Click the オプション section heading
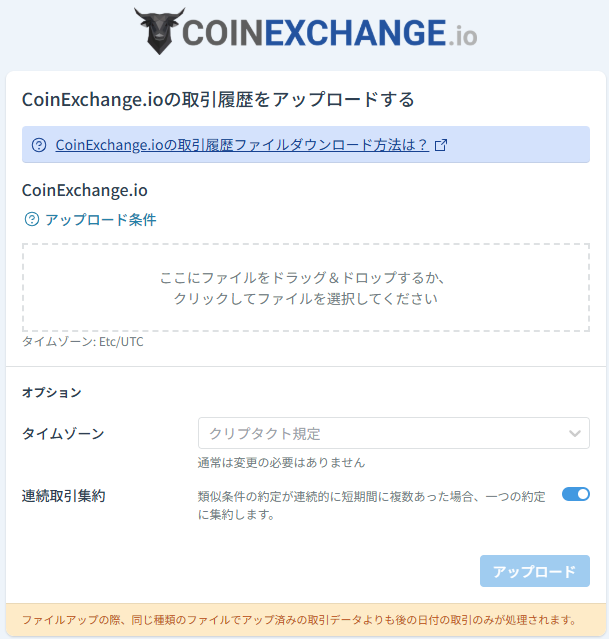 point(52,392)
